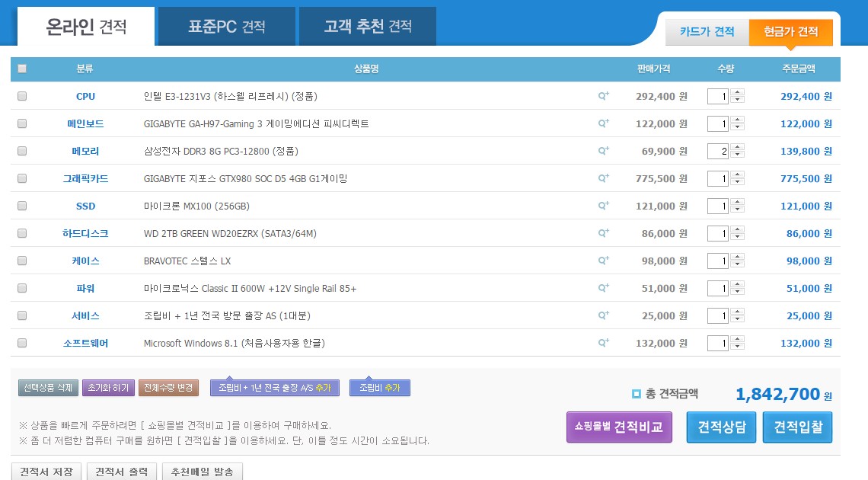The height and width of the screenshot is (480, 868).
Task: Open quick view icon for BRAVOTEC 스텔스 LX case
Action: 603,261
